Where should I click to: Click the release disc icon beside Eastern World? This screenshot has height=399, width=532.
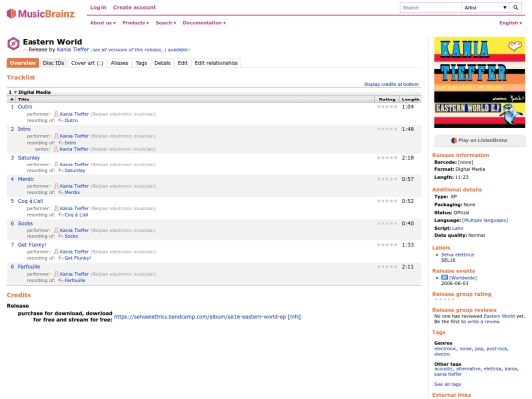click(13, 44)
